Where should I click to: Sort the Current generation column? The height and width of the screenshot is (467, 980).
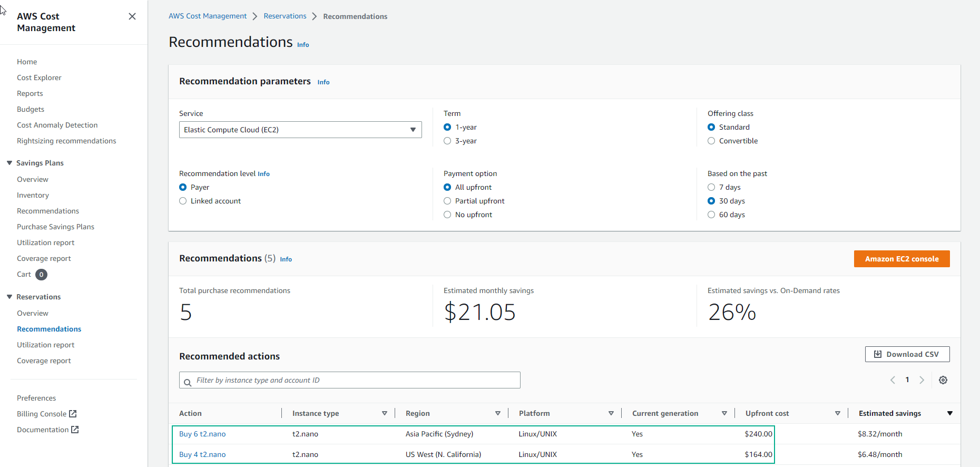[724, 413]
